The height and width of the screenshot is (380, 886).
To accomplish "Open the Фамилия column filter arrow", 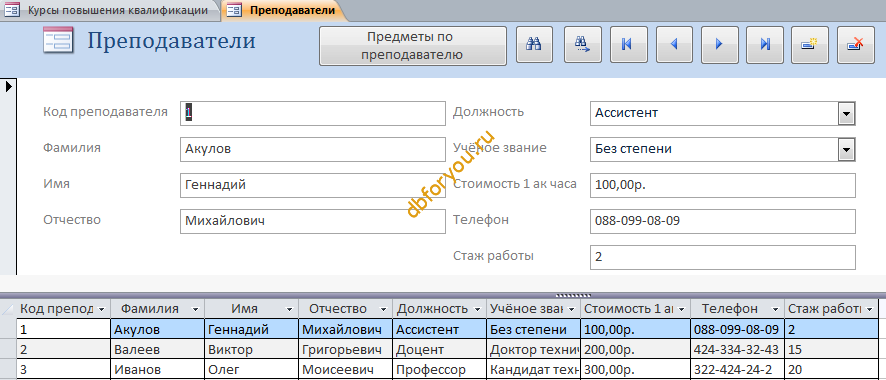I will point(196,309).
